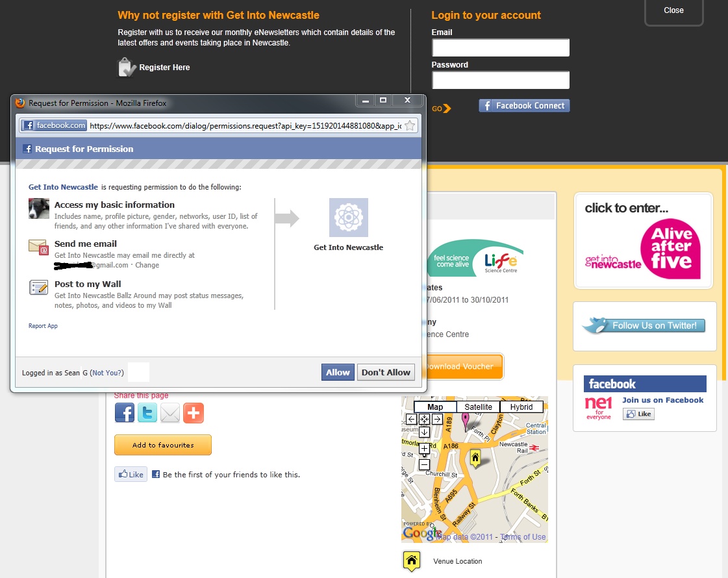Click Terms of Use map link
Screen dimensions: 728x578
tap(523, 537)
